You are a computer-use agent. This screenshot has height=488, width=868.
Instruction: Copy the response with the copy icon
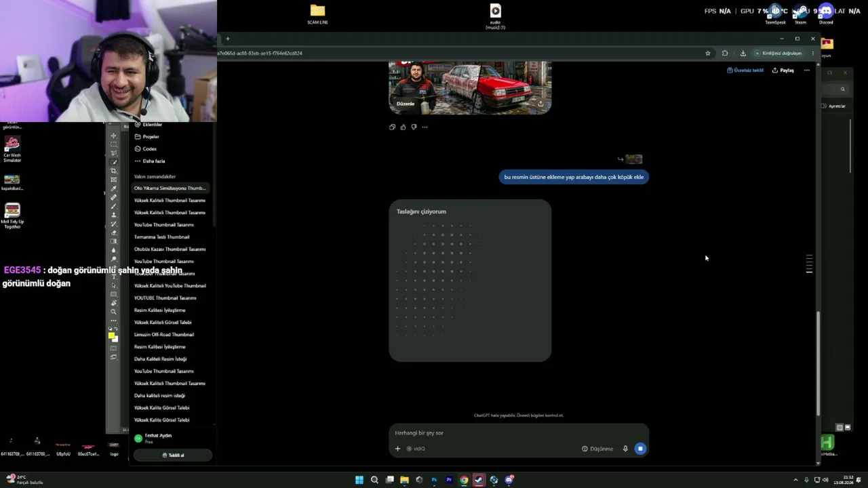pyautogui.click(x=392, y=127)
